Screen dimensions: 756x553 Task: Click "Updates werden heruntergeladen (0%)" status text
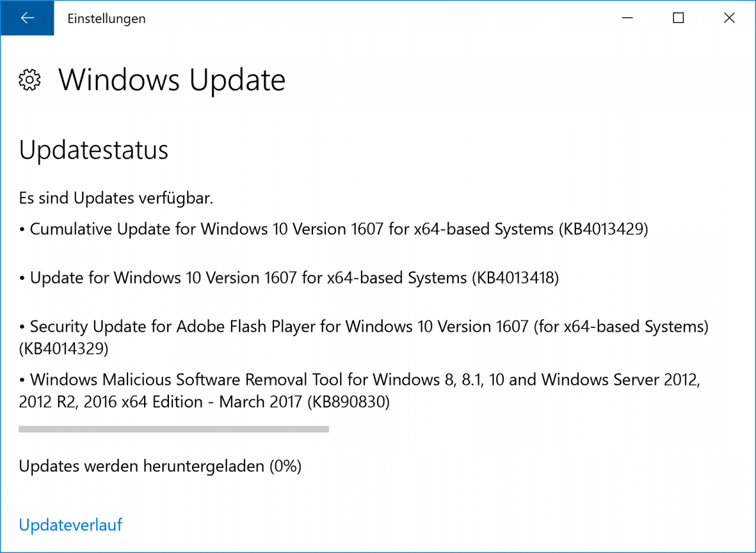coord(160,466)
